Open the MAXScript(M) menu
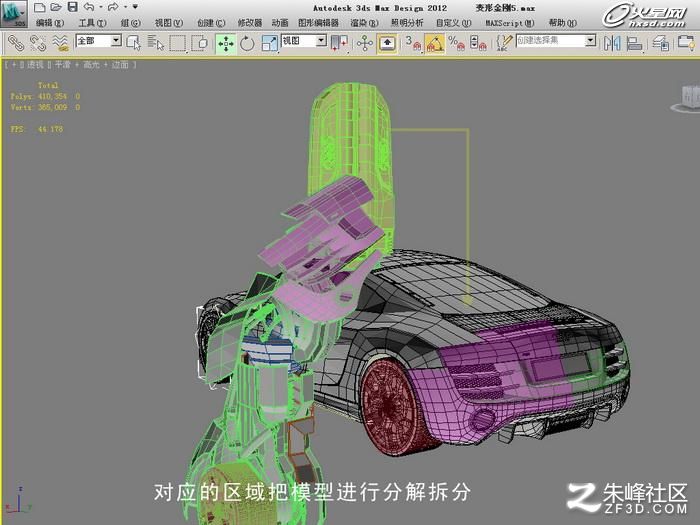Image resolution: width=700 pixels, height=525 pixels. [x=510, y=23]
